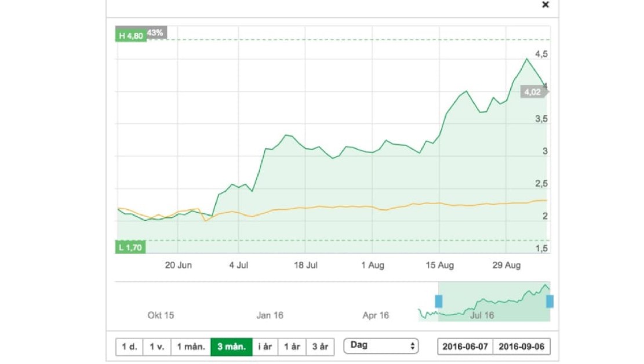
Task: Edit the end date field 2016-09-06
Action: [x=522, y=347]
